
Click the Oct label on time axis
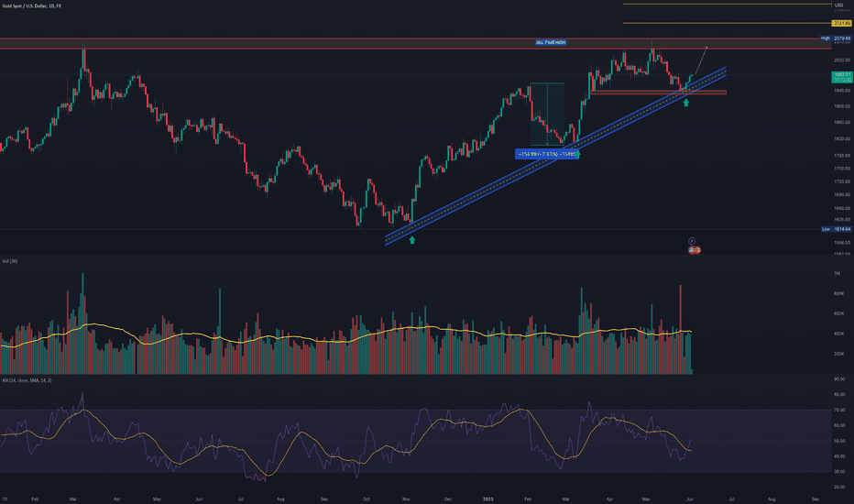366,499
